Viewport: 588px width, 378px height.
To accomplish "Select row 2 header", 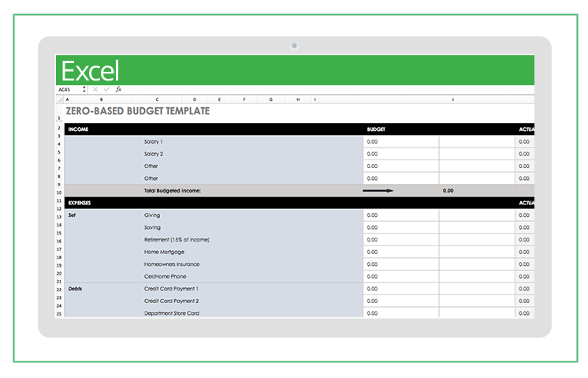I will pos(59,128).
